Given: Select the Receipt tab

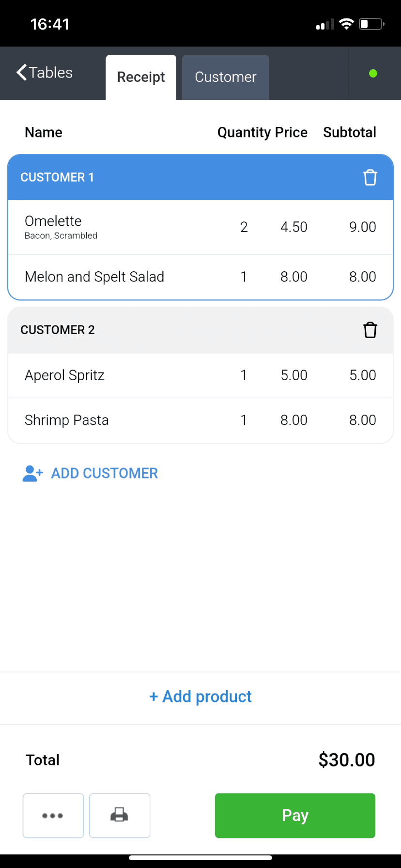Looking at the screenshot, I should (141, 77).
